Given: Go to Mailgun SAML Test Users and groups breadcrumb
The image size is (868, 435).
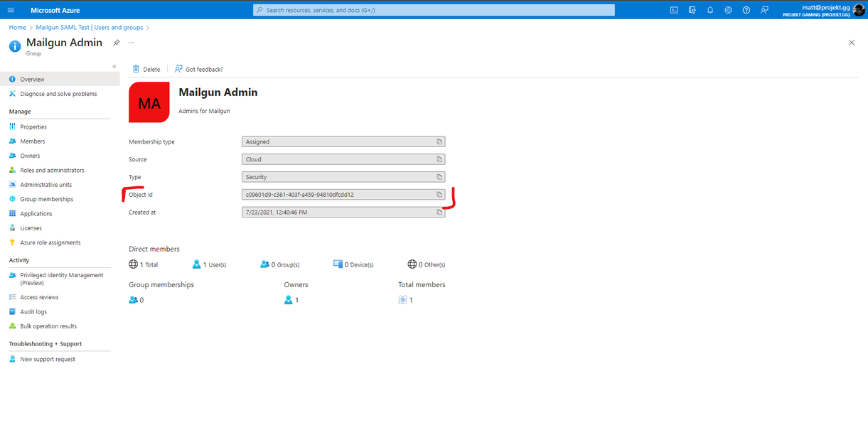Looking at the screenshot, I should 90,27.
